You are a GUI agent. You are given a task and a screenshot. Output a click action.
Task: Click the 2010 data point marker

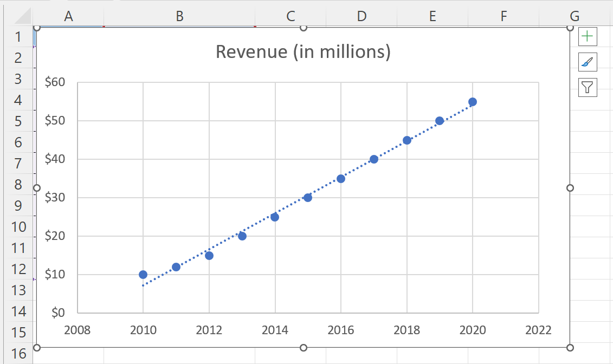(x=143, y=274)
